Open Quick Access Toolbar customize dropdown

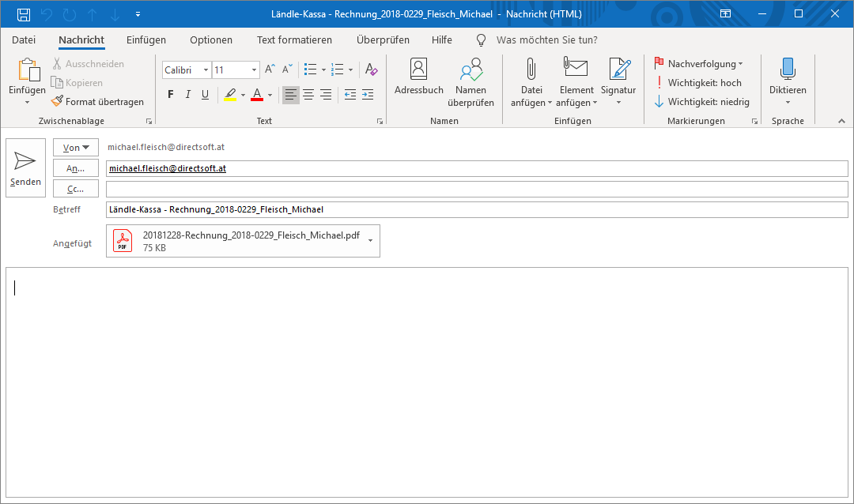click(x=138, y=14)
